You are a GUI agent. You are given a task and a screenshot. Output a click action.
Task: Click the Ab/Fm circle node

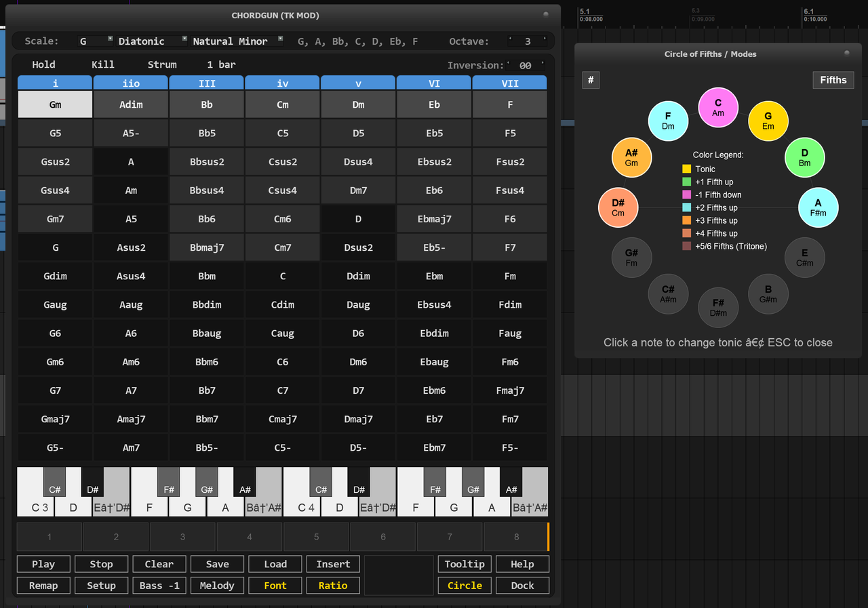point(631,258)
